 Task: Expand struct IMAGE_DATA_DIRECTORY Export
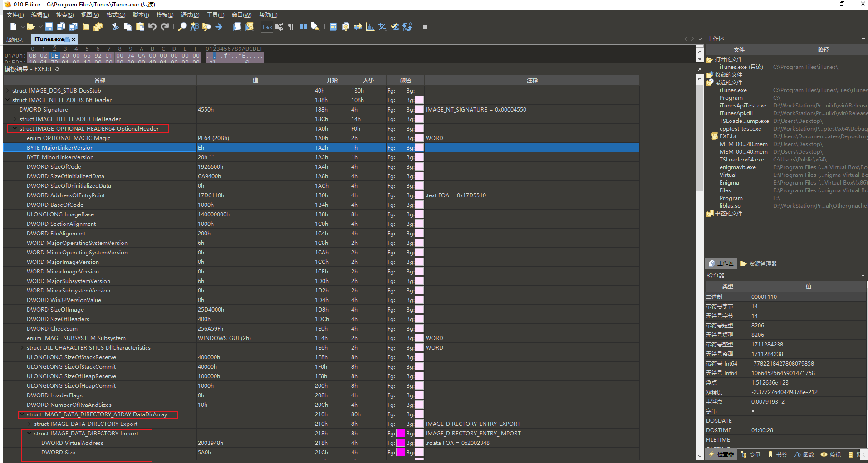pyautogui.click(x=29, y=424)
